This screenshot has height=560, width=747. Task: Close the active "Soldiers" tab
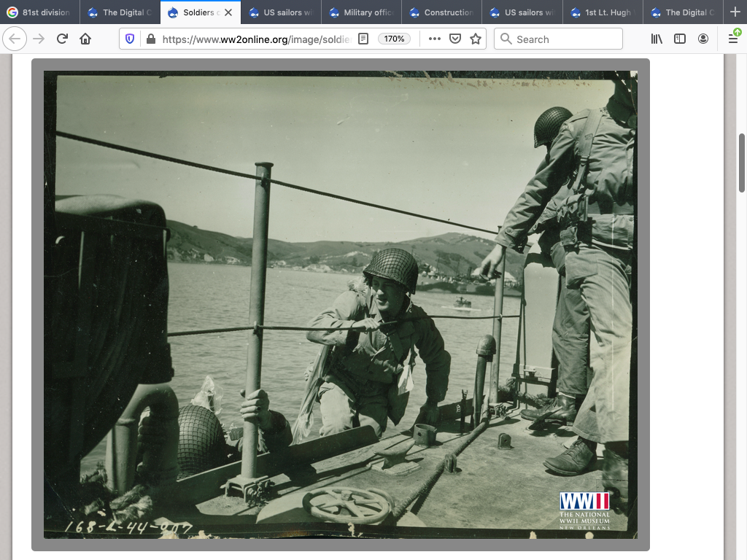228,12
